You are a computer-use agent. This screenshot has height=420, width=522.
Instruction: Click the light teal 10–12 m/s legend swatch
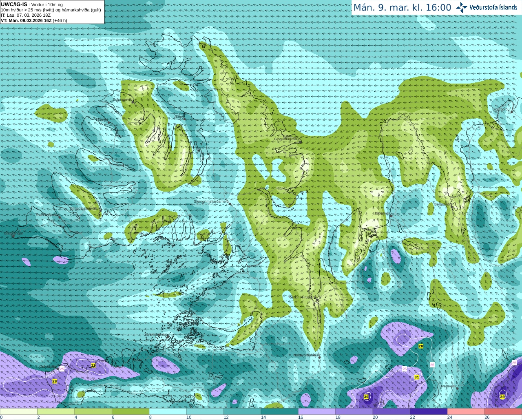pyautogui.click(x=205, y=411)
